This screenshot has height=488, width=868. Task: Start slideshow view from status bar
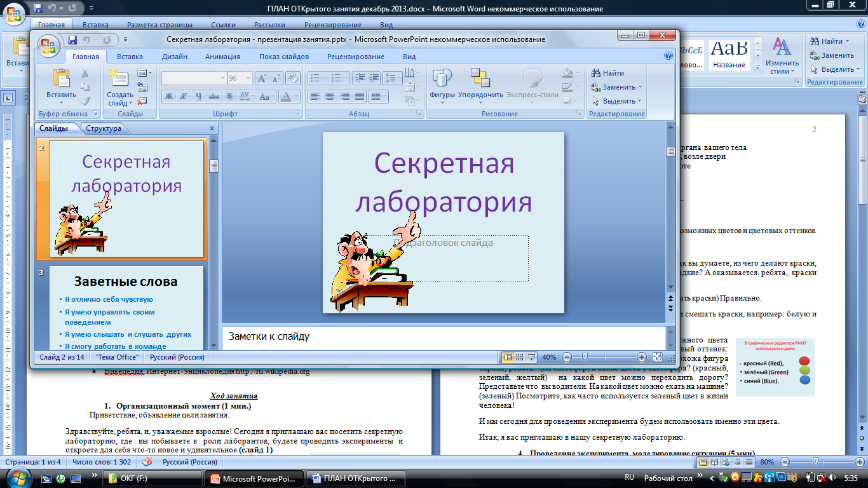pos(531,357)
